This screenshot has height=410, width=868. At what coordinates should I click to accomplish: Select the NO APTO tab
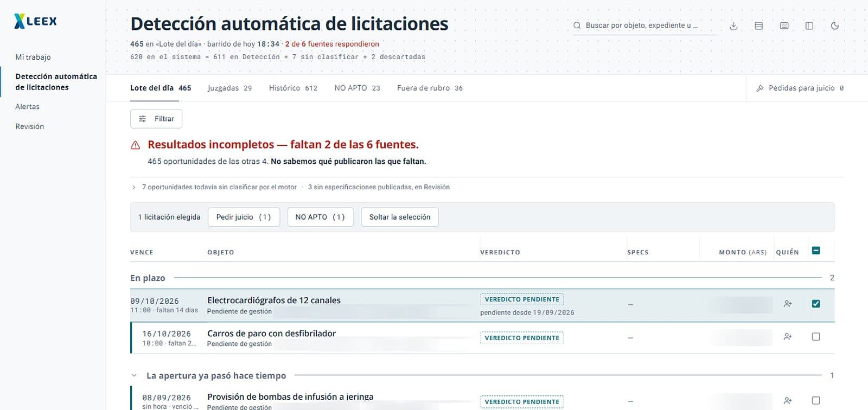click(357, 88)
